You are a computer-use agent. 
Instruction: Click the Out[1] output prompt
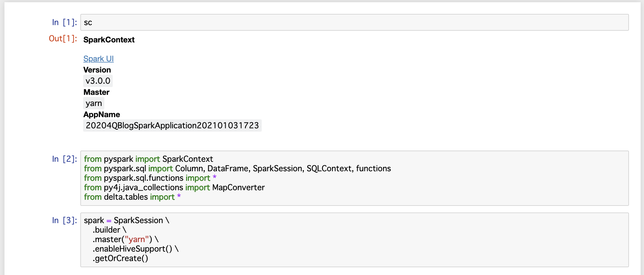63,38
